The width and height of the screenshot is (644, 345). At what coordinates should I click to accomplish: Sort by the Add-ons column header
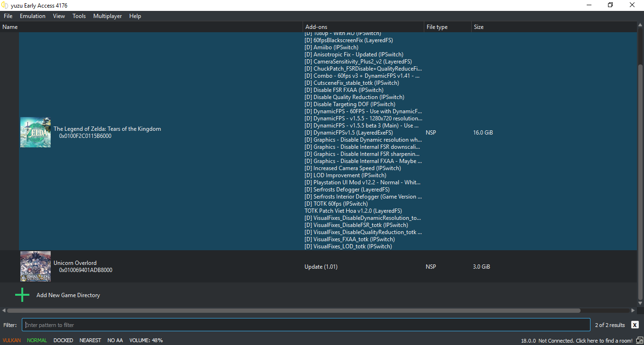[364, 27]
